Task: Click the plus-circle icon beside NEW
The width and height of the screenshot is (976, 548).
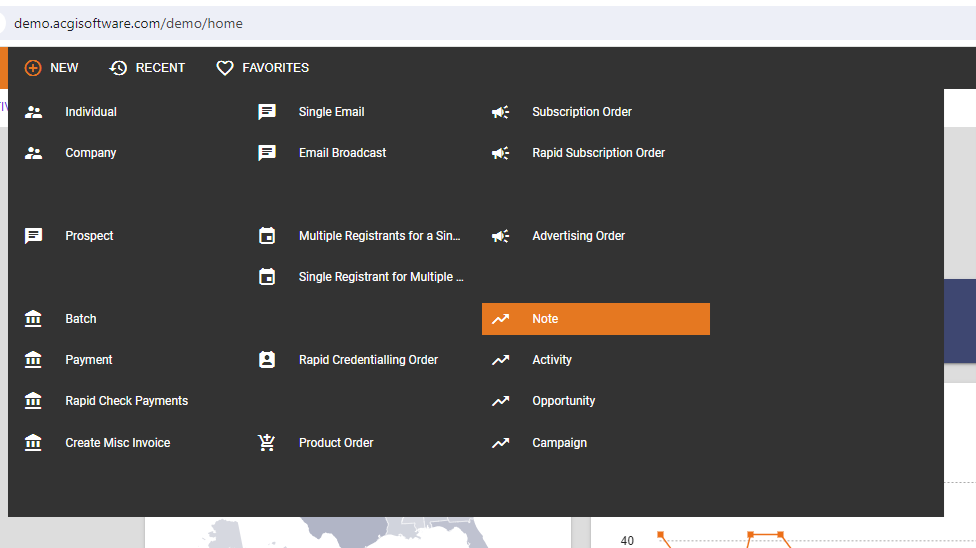Action: pos(33,68)
